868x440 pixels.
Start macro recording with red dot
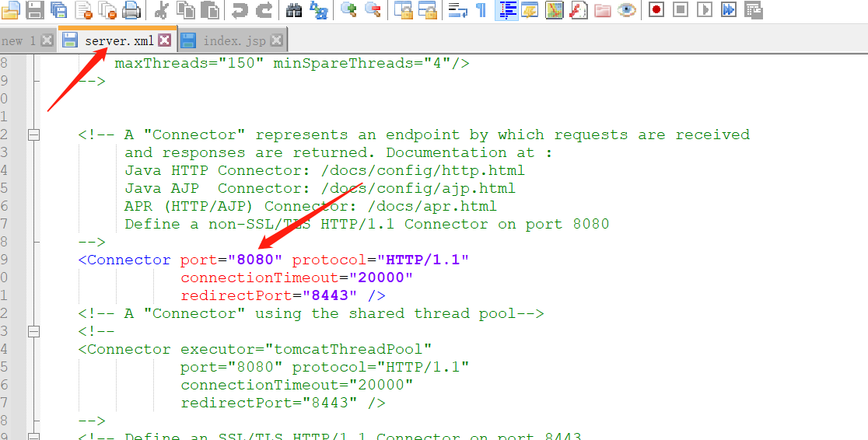point(656,9)
